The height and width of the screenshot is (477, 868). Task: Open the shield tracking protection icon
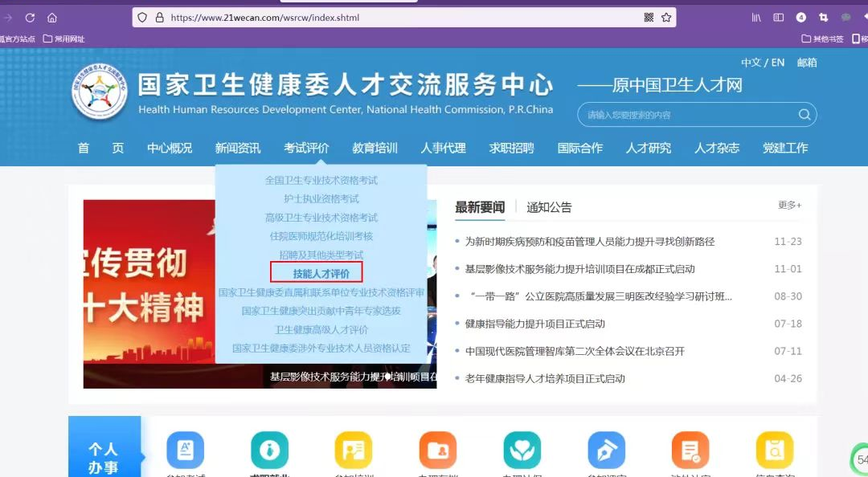(142, 18)
